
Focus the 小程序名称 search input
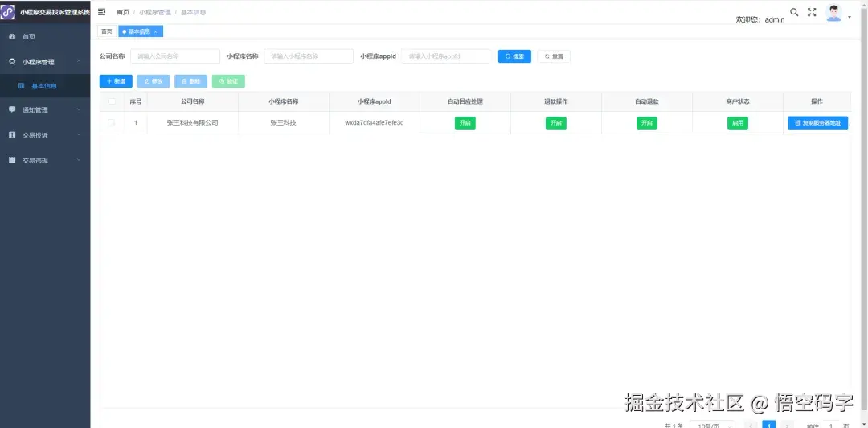[x=309, y=56]
